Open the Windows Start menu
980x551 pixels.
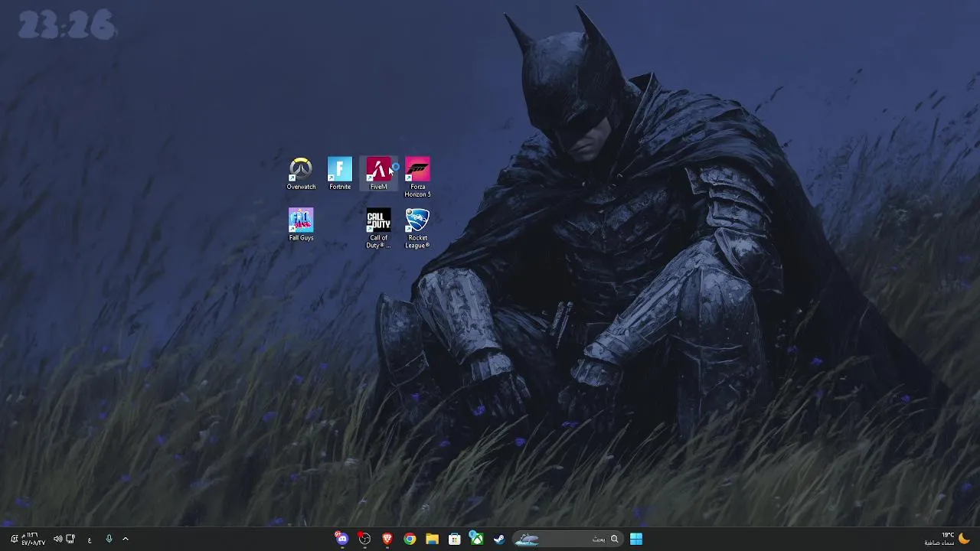point(636,539)
